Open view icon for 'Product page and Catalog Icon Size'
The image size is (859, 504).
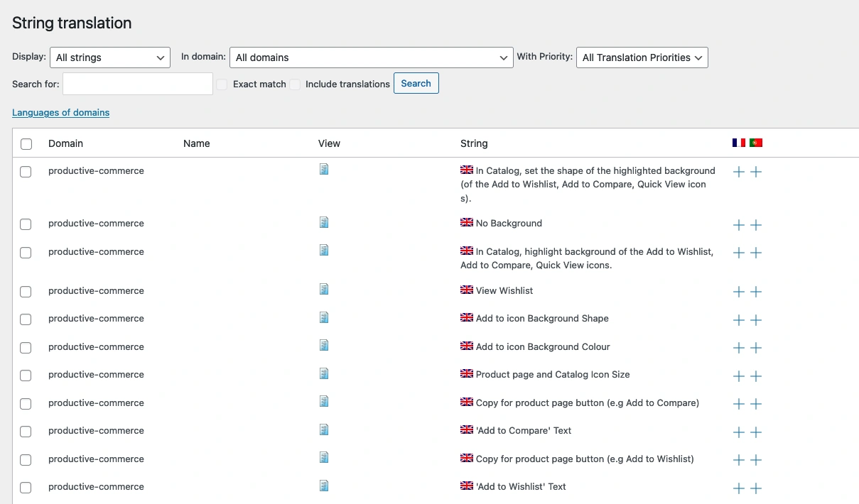pyautogui.click(x=324, y=373)
